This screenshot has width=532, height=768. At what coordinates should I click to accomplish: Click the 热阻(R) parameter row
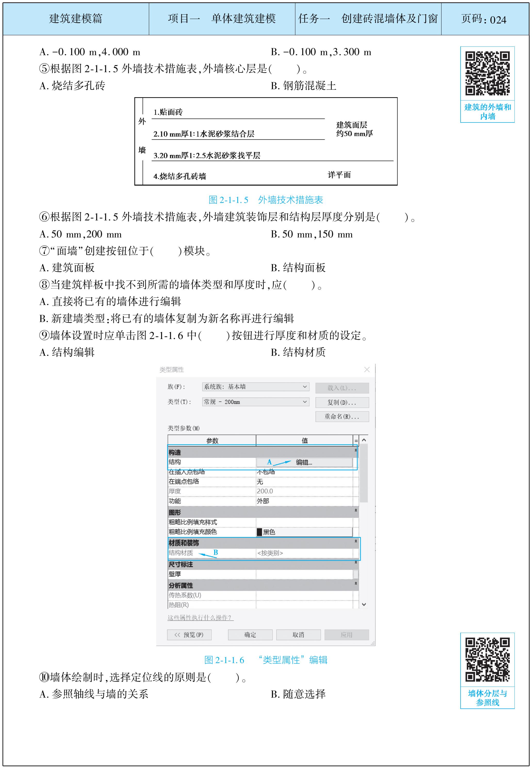click(x=263, y=605)
